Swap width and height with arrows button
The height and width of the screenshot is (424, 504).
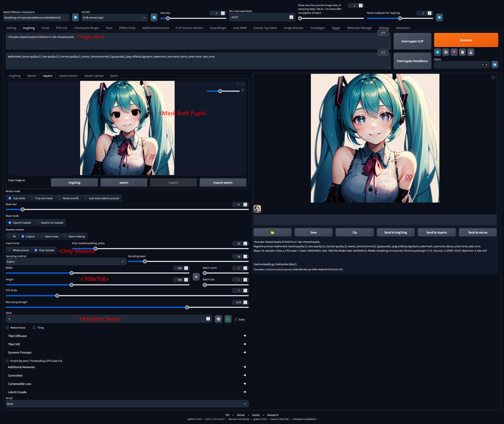point(196,277)
